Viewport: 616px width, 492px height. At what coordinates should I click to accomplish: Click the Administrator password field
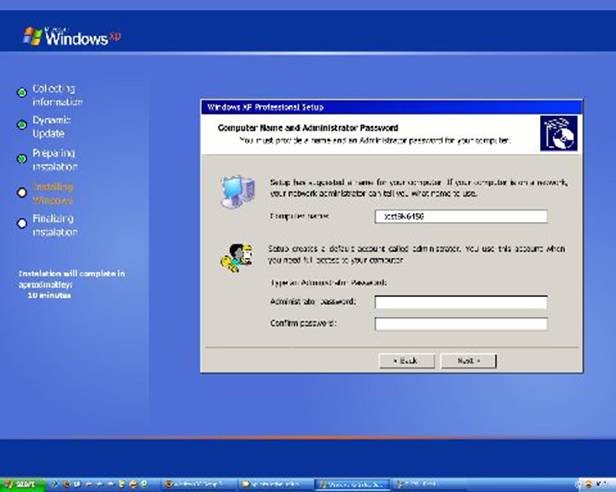tap(461, 302)
